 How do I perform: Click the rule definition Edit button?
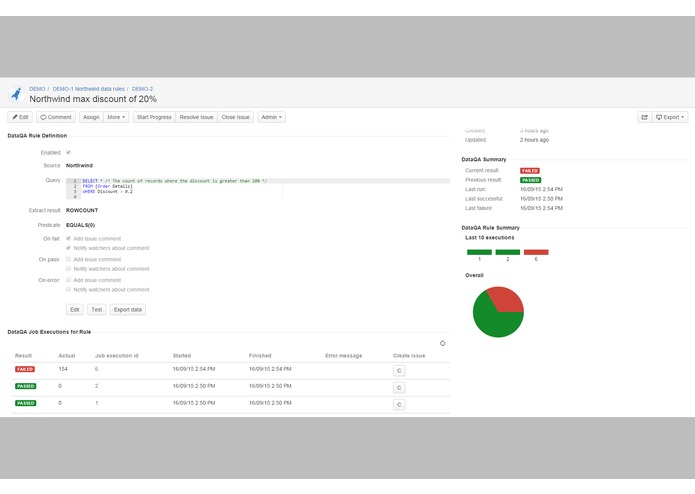74,310
